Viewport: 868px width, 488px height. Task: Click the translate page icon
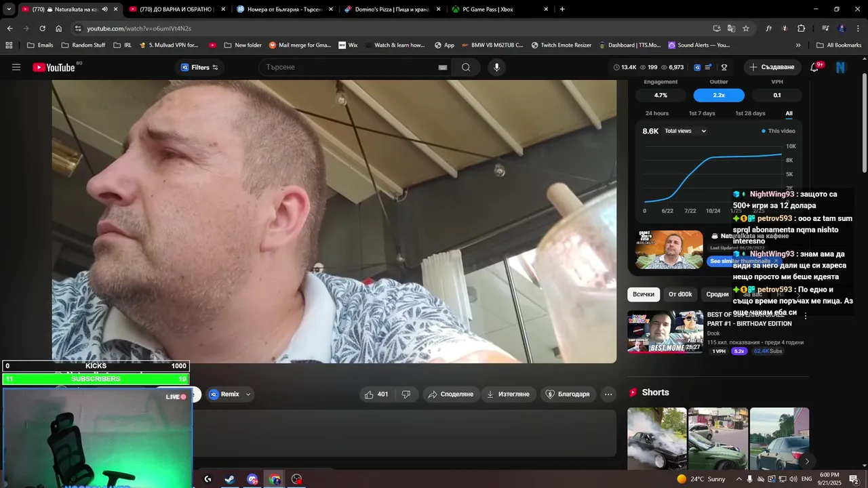[x=731, y=28]
